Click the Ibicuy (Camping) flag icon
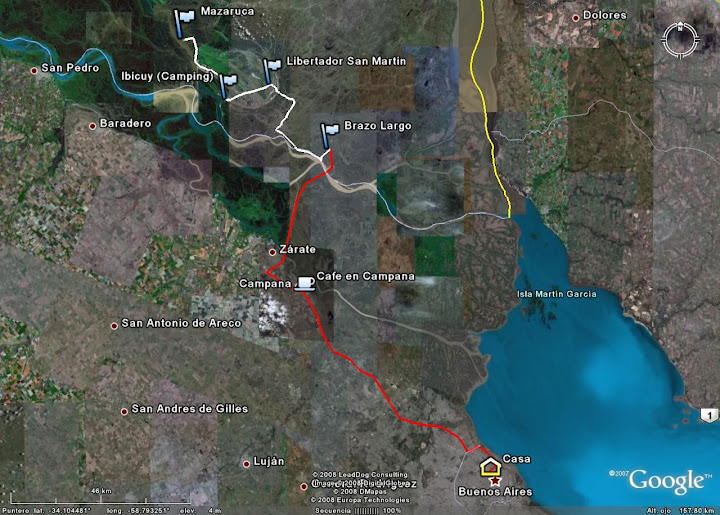This screenshot has width=720, height=515. [228, 86]
